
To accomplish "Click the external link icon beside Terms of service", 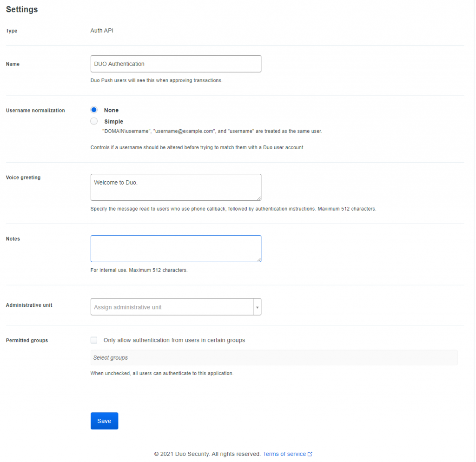I will coord(310,454).
